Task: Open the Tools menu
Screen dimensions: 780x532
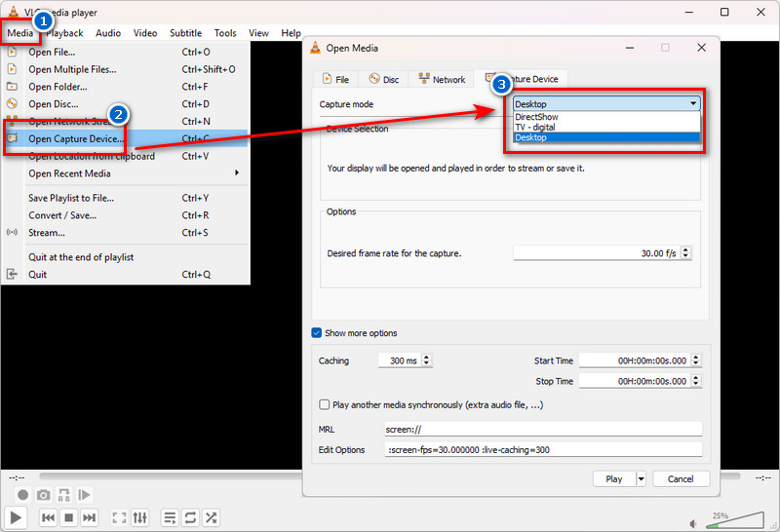Action: tap(225, 33)
